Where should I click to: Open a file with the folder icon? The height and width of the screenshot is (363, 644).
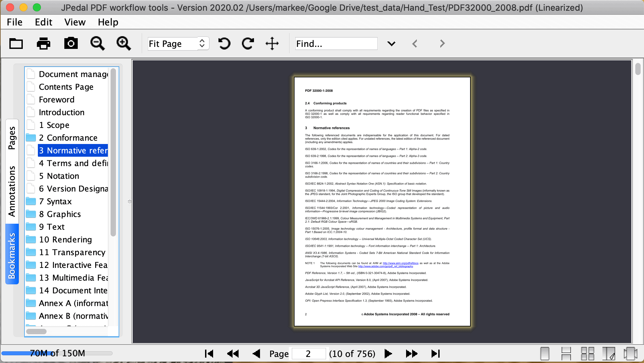pyautogui.click(x=16, y=44)
